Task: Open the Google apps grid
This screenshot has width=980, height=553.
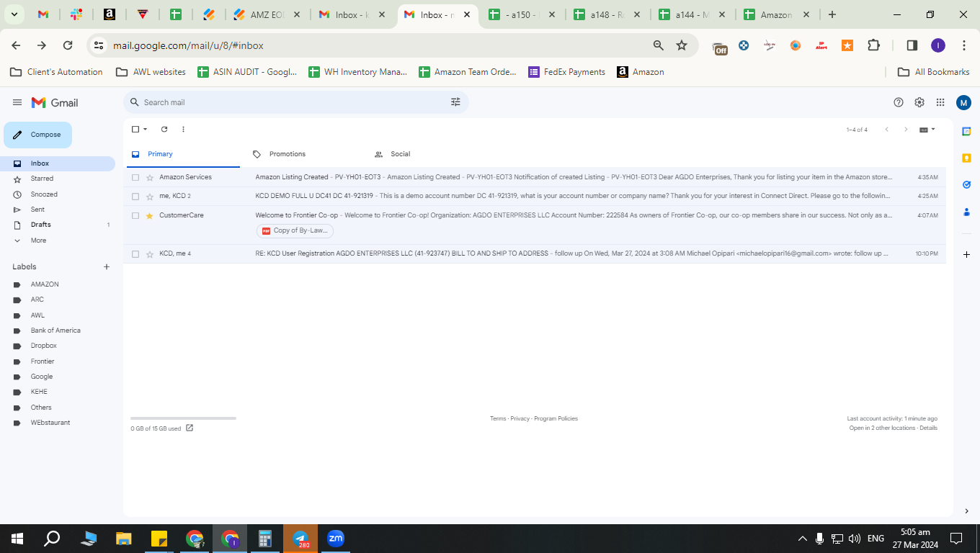Action: [940, 102]
